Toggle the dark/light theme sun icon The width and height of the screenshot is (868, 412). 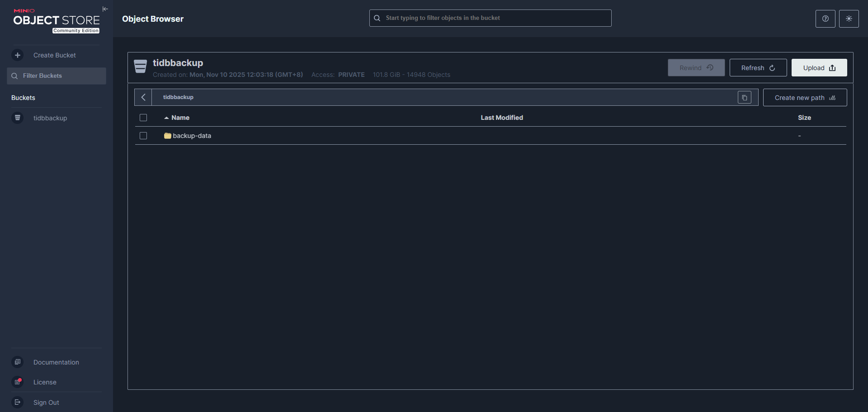coord(849,19)
